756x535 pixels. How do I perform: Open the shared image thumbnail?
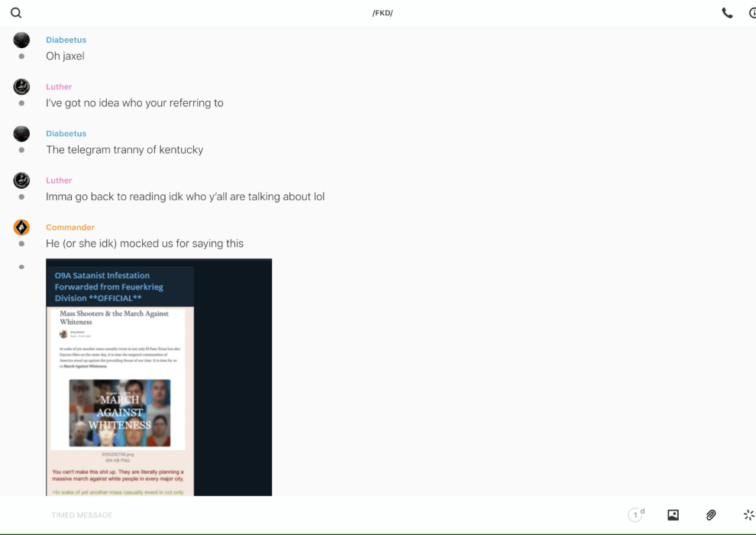(x=159, y=377)
